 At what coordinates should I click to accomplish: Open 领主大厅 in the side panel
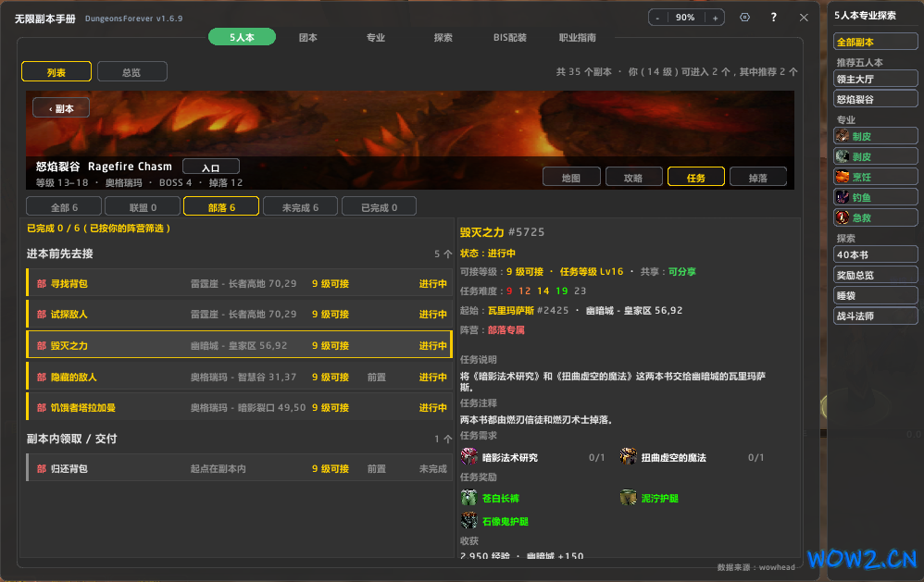point(876,79)
